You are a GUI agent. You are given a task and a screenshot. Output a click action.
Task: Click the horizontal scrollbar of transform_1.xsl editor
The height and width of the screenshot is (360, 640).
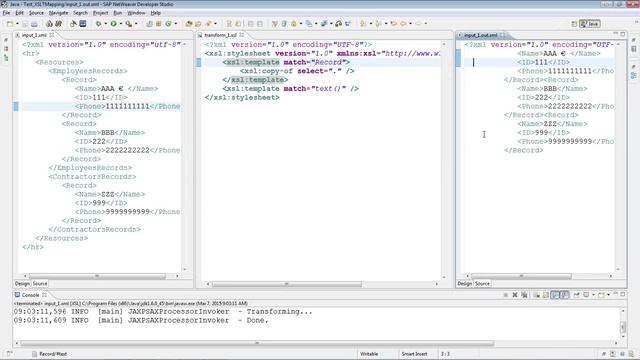click(x=287, y=284)
